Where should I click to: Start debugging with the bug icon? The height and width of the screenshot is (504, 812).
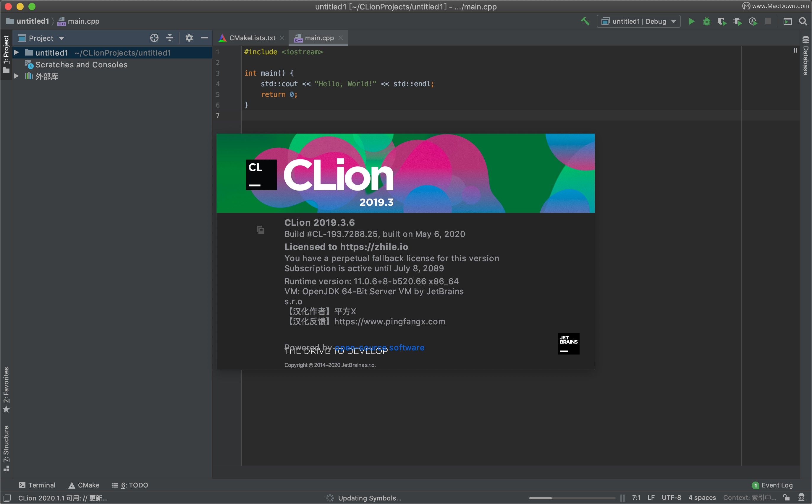pos(706,21)
